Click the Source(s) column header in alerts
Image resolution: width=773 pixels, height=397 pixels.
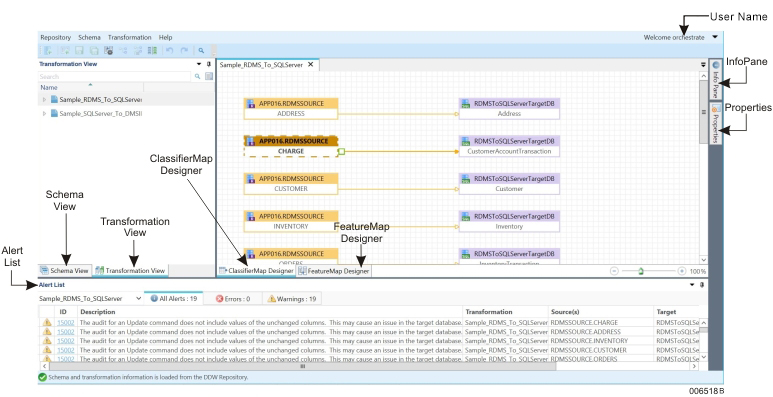(x=601, y=312)
